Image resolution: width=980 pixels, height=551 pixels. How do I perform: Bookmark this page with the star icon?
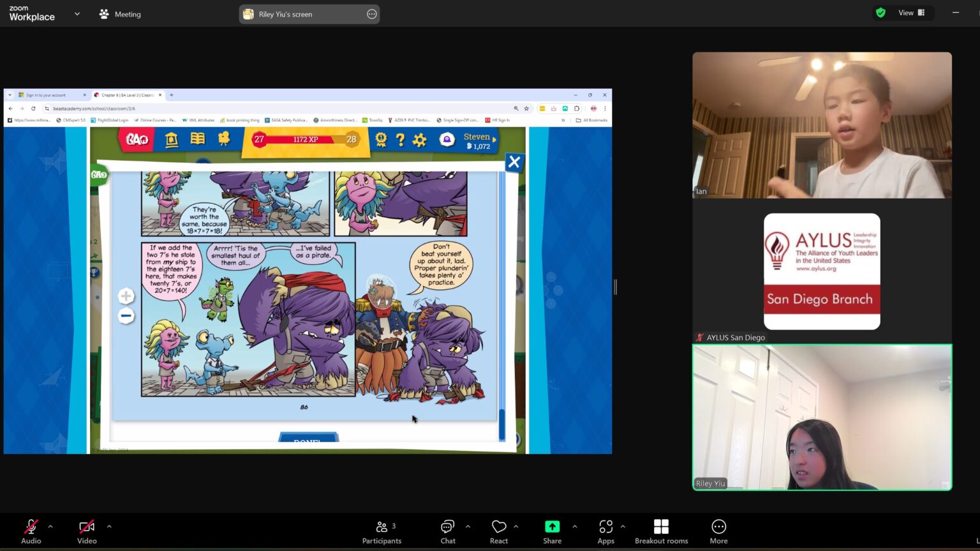point(526,109)
